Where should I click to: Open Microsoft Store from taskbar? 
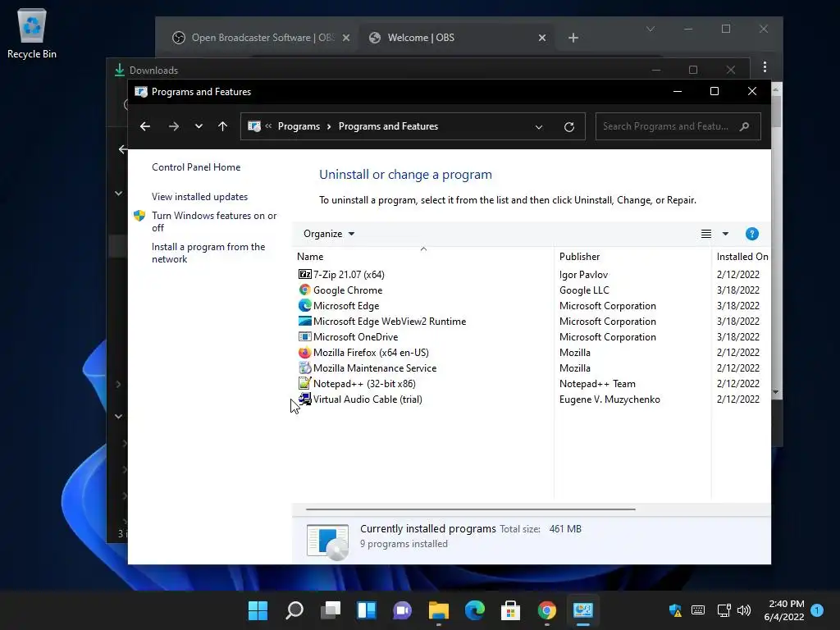pos(510,610)
